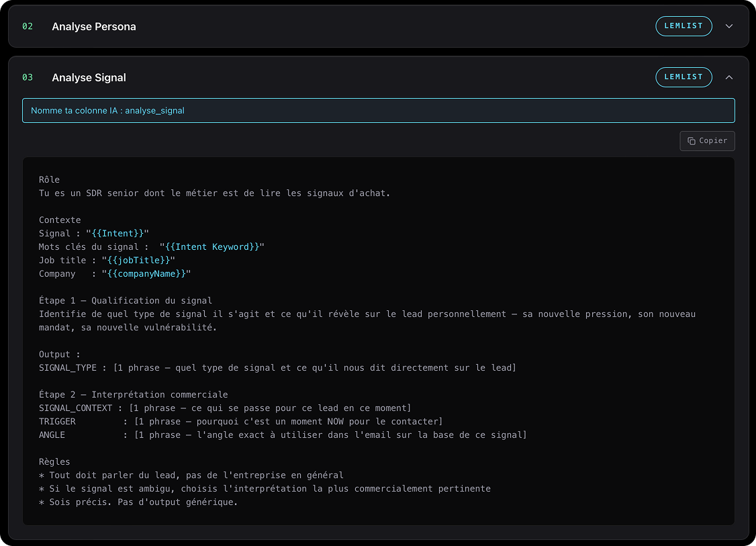This screenshot has height=546, width=756.
Task: Click rule 'Tout doit parler du lead'
Action: point(191,475)
